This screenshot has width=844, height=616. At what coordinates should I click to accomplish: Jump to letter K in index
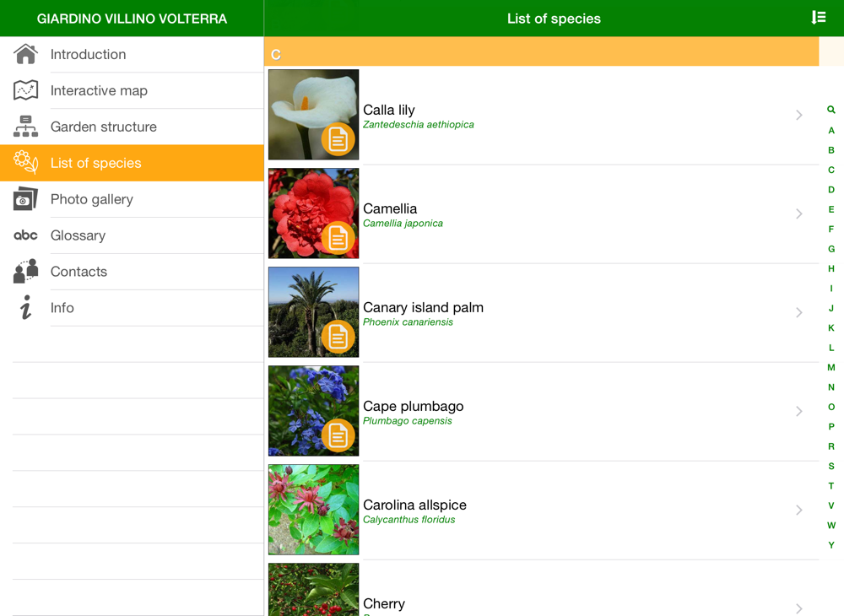click(x=831, y=327)
